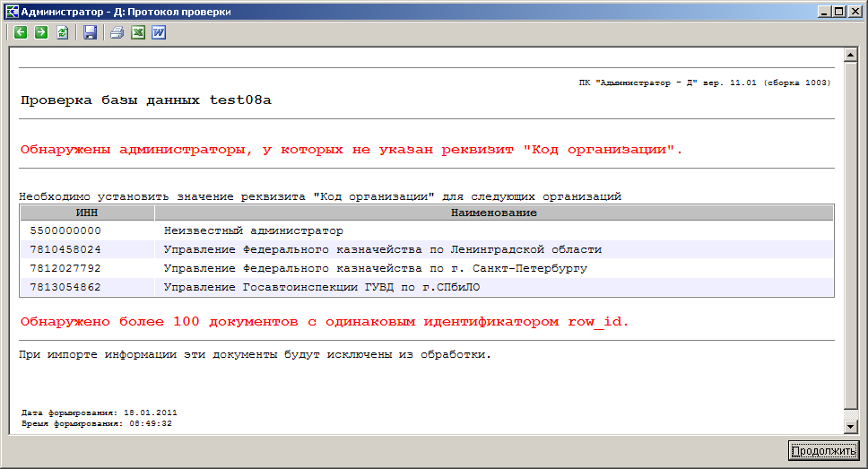Export the report to Word
The image size is (868, 469).
click(x=159, y=32)
